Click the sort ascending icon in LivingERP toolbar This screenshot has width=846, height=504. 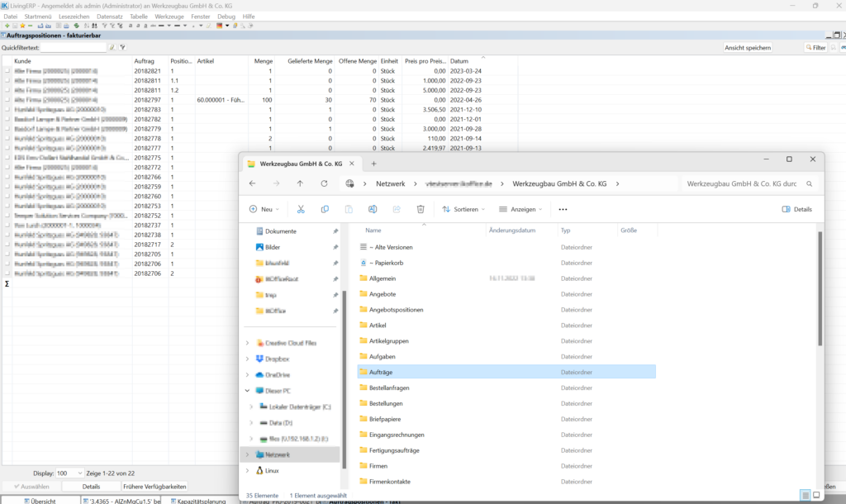pyautogui.click(x=86, y=26)
